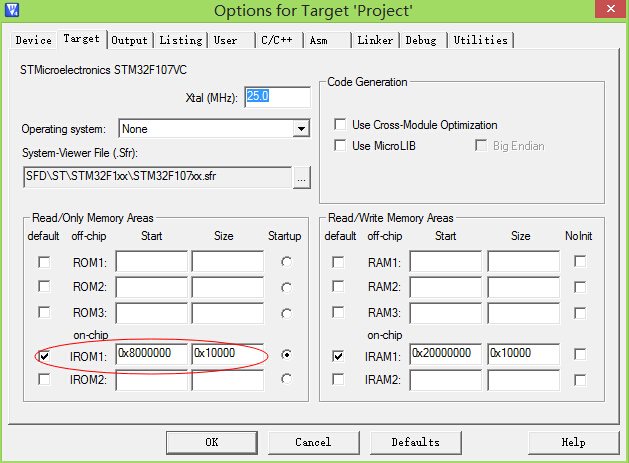Check the ROM2 default checkbox
Screen dimensions: 629x463
point(44,286)
